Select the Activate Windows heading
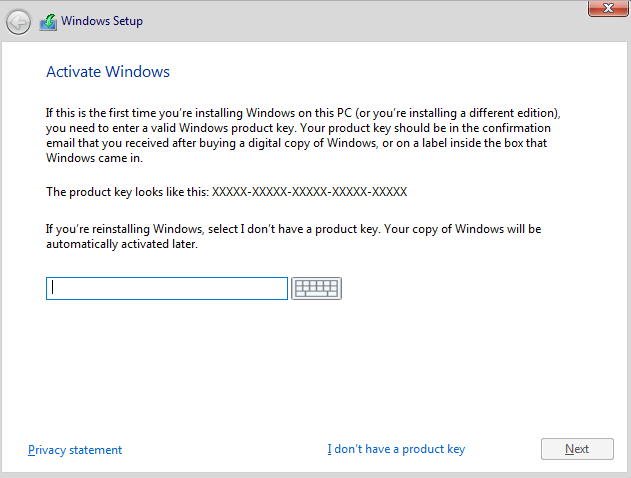This screenshot has height=478, width=631. click(x=108, y=72)
